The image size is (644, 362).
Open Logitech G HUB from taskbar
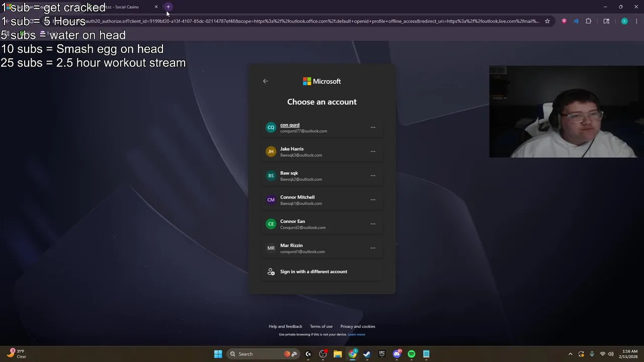(308, 354)
